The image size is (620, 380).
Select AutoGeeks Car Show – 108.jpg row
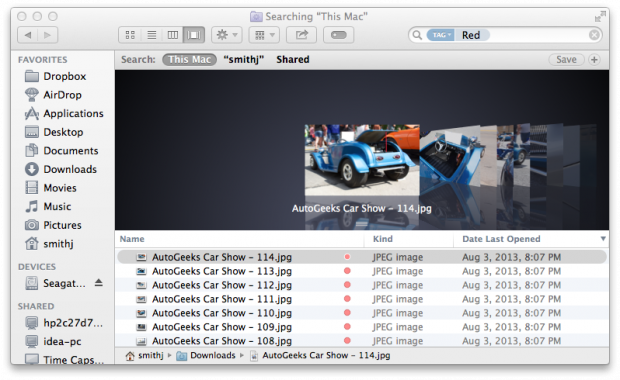(362, 341)
